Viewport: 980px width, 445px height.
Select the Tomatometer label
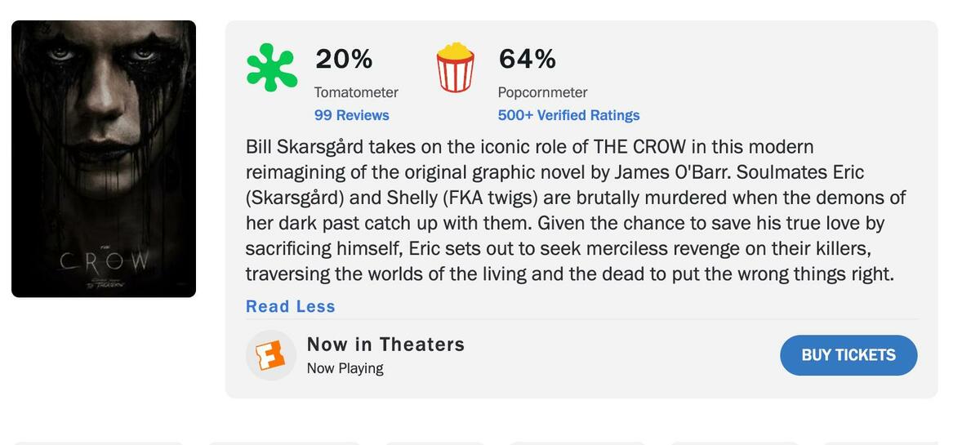pyautogui.click(x=356, y=92)
